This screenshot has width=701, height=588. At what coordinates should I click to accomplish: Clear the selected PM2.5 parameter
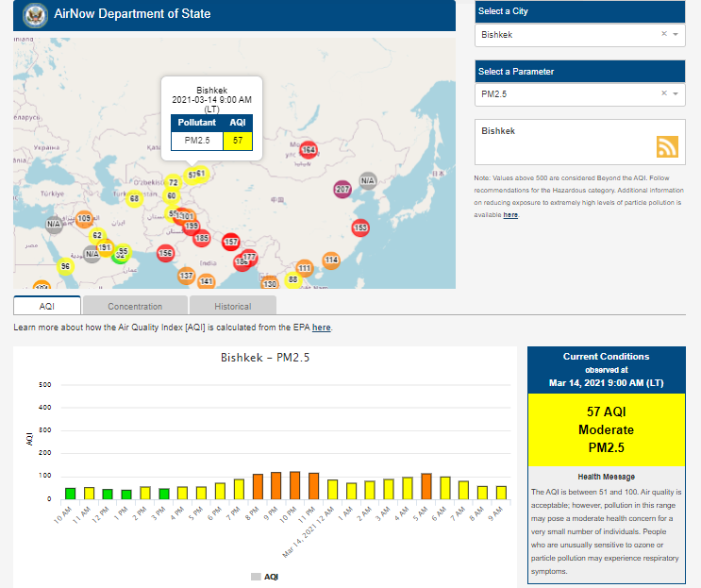(663, 93)
